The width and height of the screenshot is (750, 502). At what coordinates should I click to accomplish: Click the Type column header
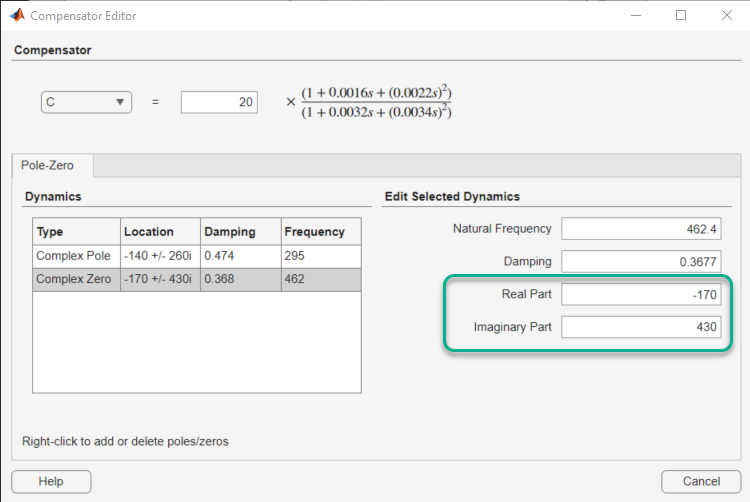point(76,231)
